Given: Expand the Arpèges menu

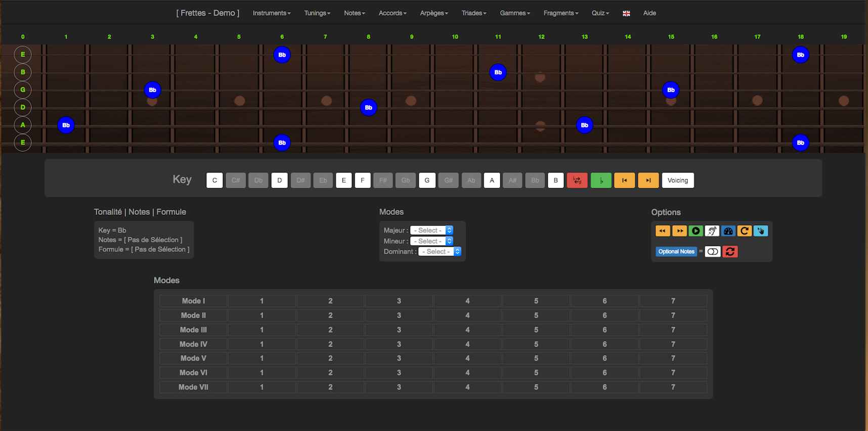Looking at the screenshot, I should coord(434,13).
